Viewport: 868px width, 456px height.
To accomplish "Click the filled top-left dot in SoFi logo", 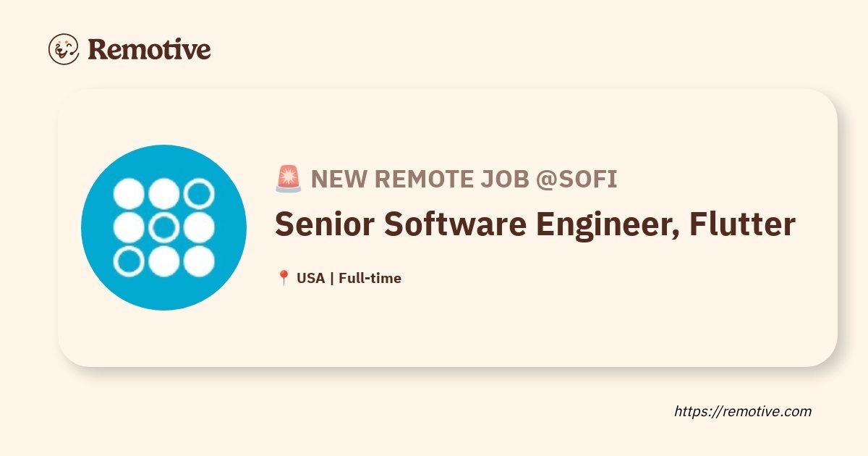I will [129, 193].
